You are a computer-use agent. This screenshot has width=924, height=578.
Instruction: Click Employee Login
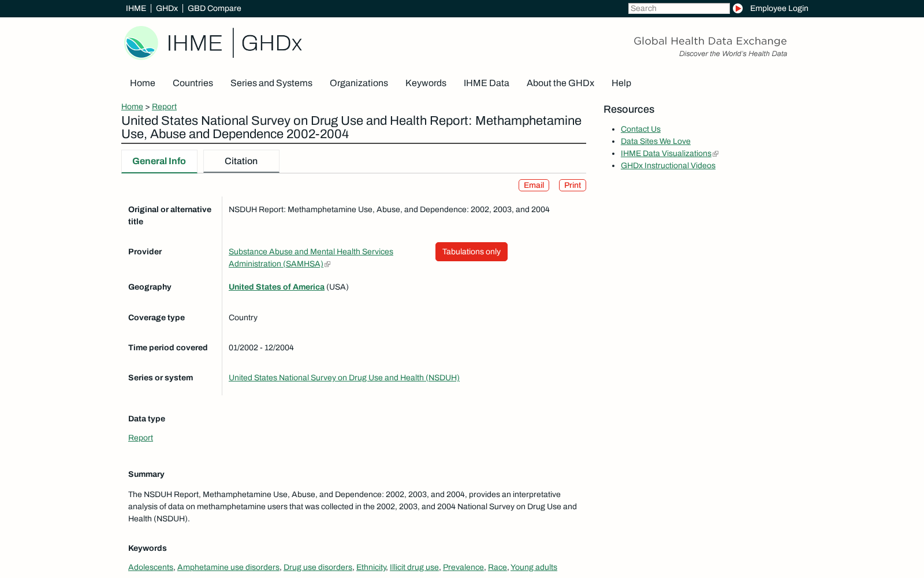tap(779, 8)
